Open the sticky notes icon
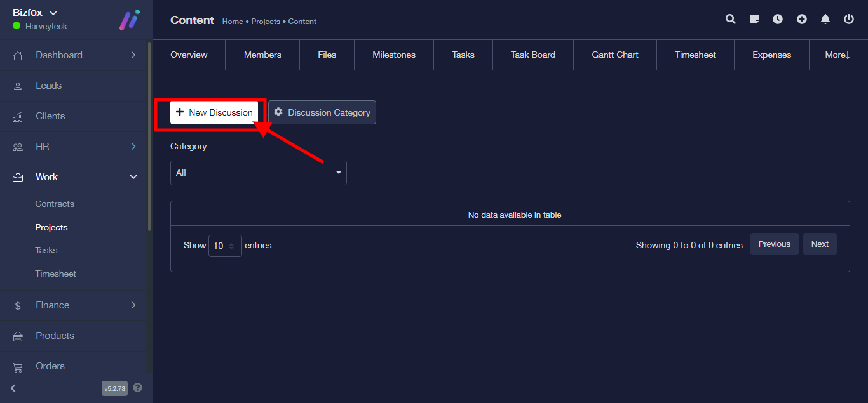Screen dimensions: 868x403 754,20
